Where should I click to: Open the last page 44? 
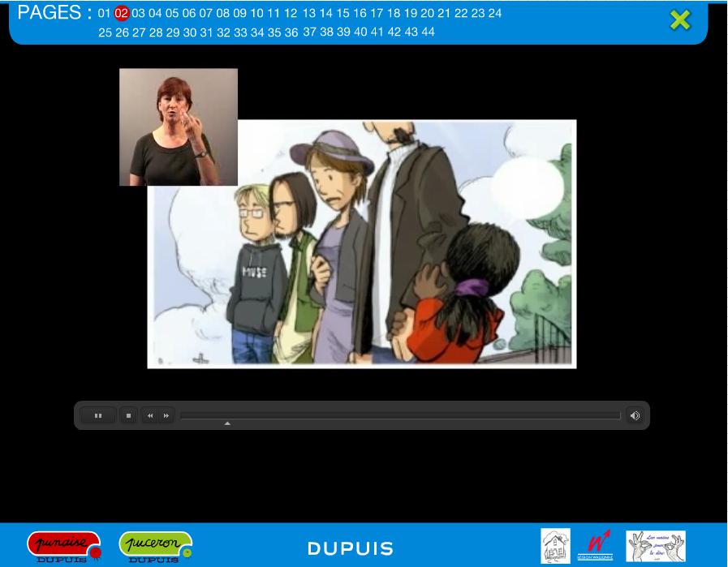428,32
